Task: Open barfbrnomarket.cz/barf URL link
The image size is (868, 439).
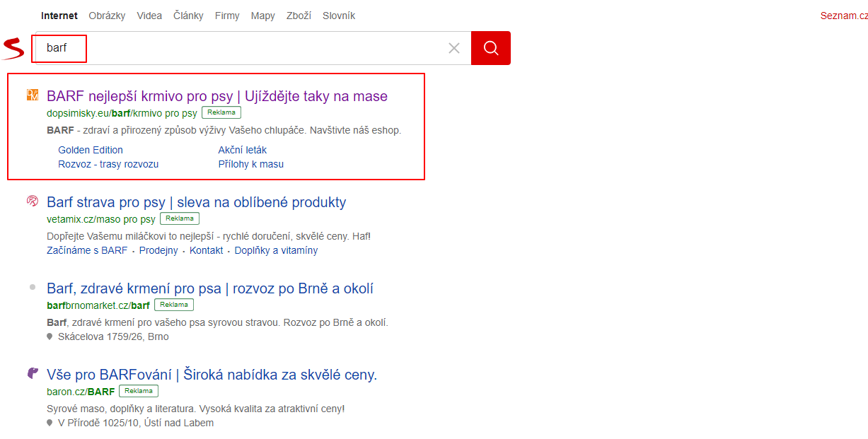Action: point(98,305)
